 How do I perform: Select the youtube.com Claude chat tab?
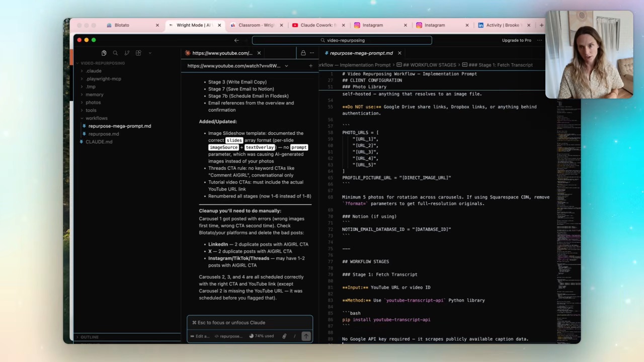point(222,53)
